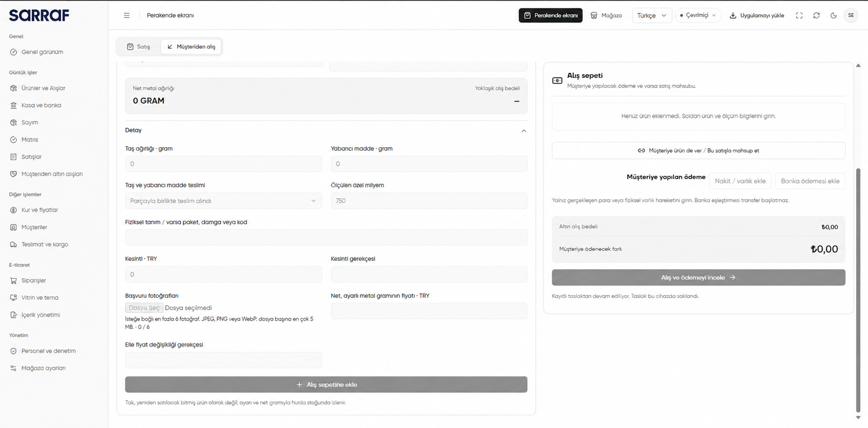This screenshot has height=428, width=868.
Task: Enter fullscreen mode icon
Action: pyautogui.click(x=799, y=16)
